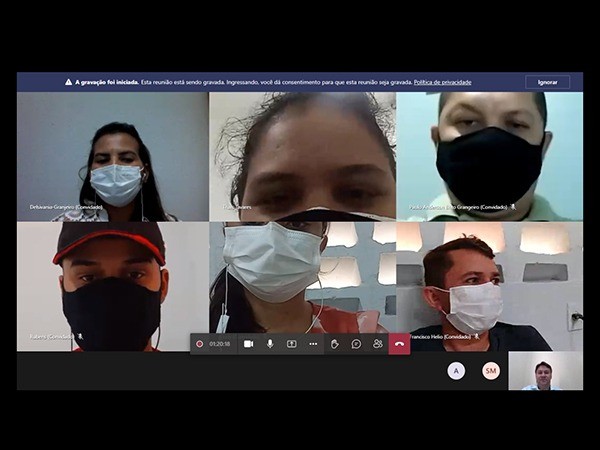Screen dimensions: 600x450
Task: Show the participants list
Action: (378, 344)
